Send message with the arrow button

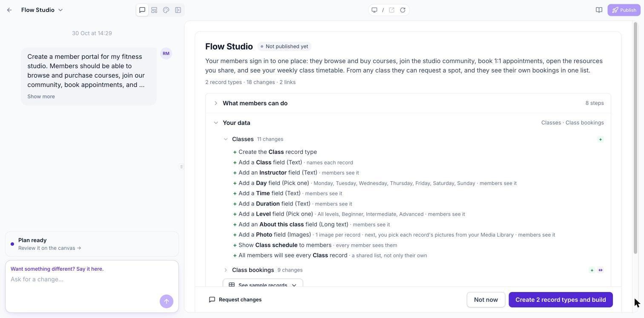pyautogui.click(x=167, y=301)
